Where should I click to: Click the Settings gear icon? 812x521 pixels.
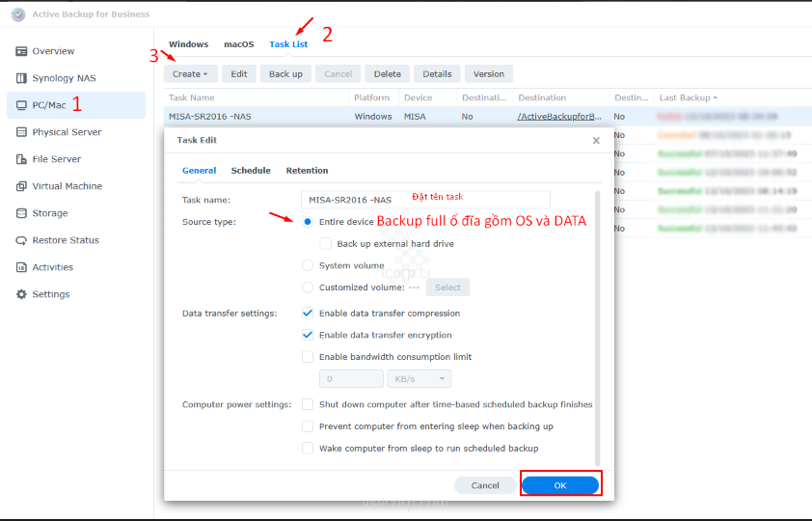tap(21, 294)
